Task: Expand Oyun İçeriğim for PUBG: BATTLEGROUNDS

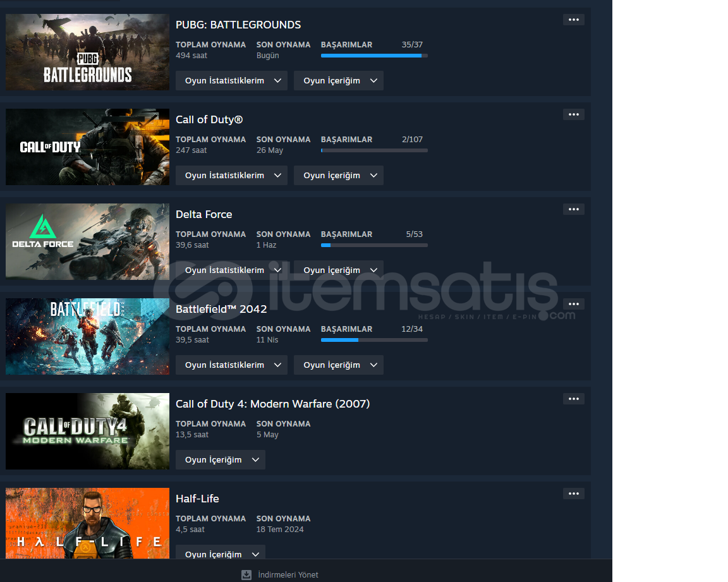Action: (339, 81)
